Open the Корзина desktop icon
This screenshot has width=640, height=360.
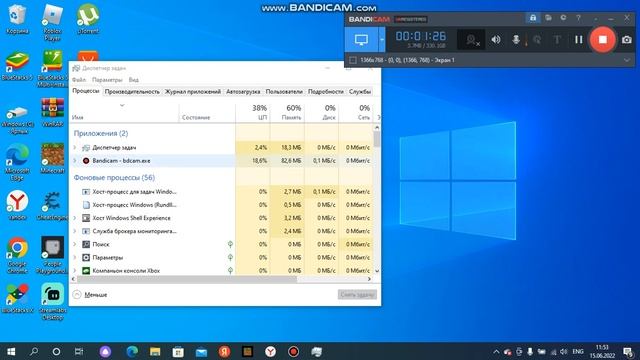(x=17, y=19)
